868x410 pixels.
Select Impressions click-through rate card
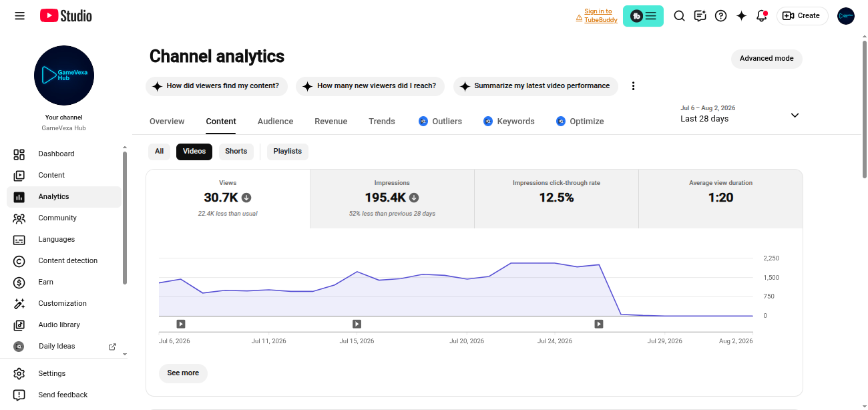556,199
